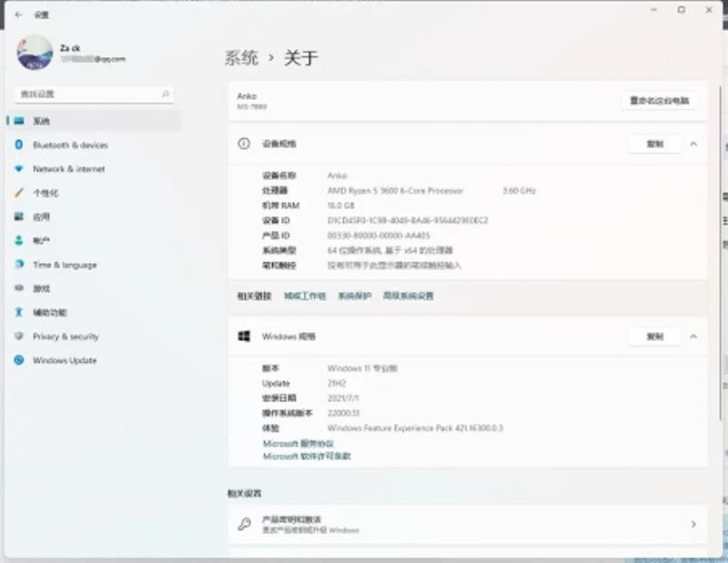Go back using the arrow beside 设置

18,15
